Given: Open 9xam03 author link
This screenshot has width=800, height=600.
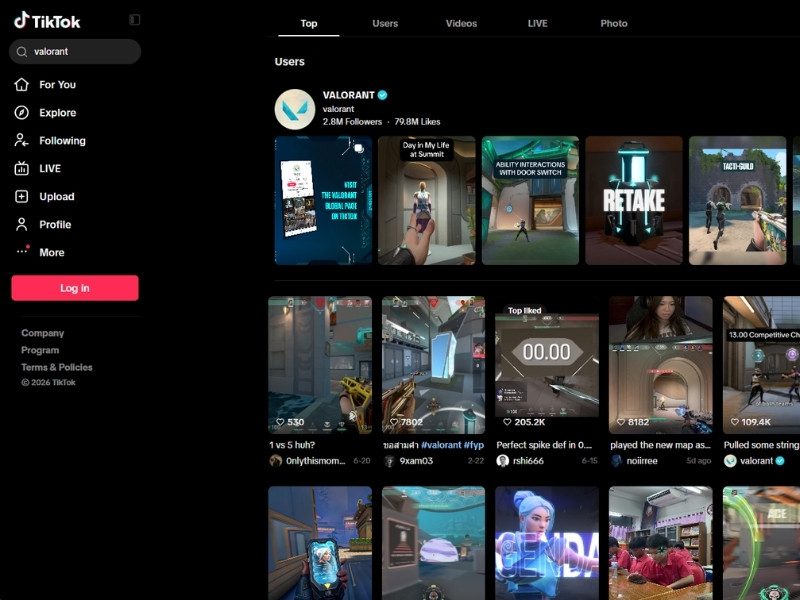Looking at the screenshot, I should tap(416, 461).
